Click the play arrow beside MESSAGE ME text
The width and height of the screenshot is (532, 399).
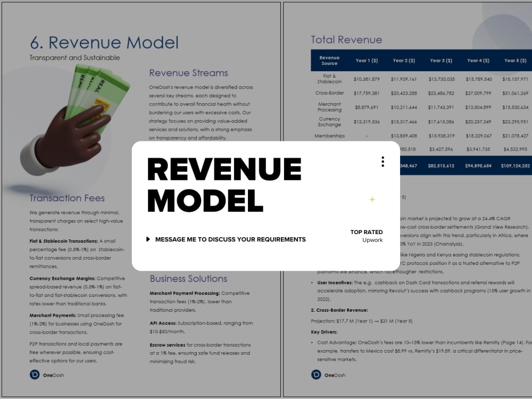tap(148, 239)
